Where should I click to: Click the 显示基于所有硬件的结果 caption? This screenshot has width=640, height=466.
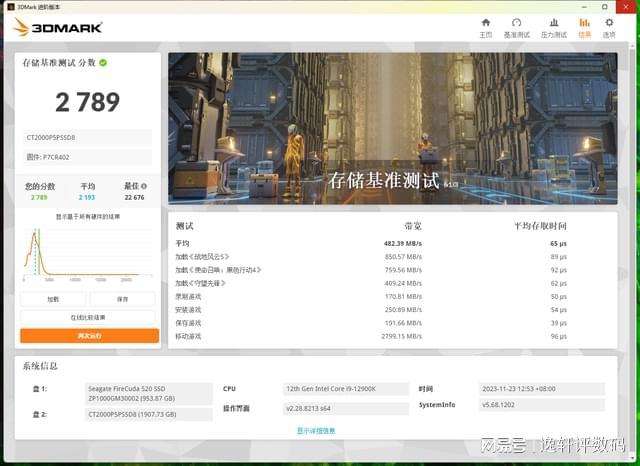click(88, 217)
